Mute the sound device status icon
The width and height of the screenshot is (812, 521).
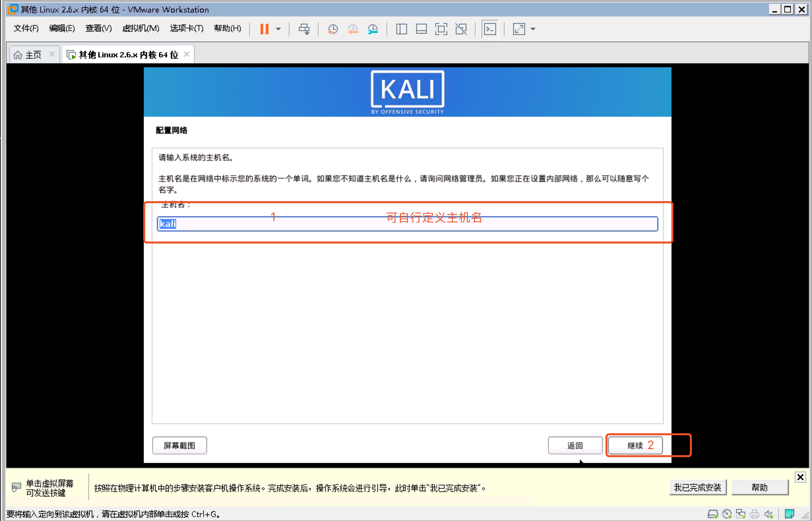(769, 513)
